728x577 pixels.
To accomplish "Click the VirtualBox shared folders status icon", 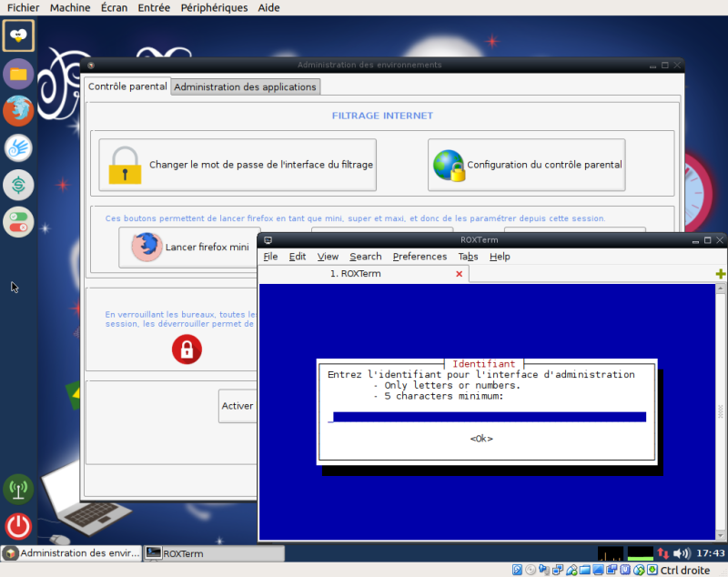I will tap(584, 570).
